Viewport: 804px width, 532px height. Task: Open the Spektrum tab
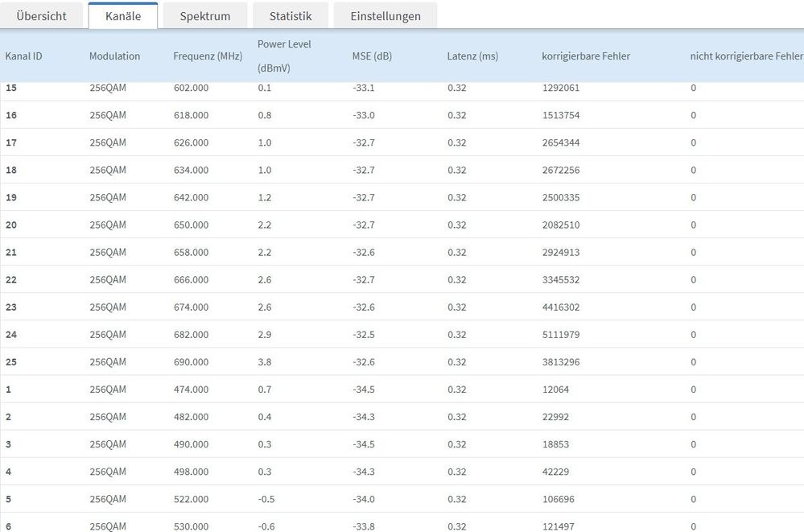tap(205, 16)
